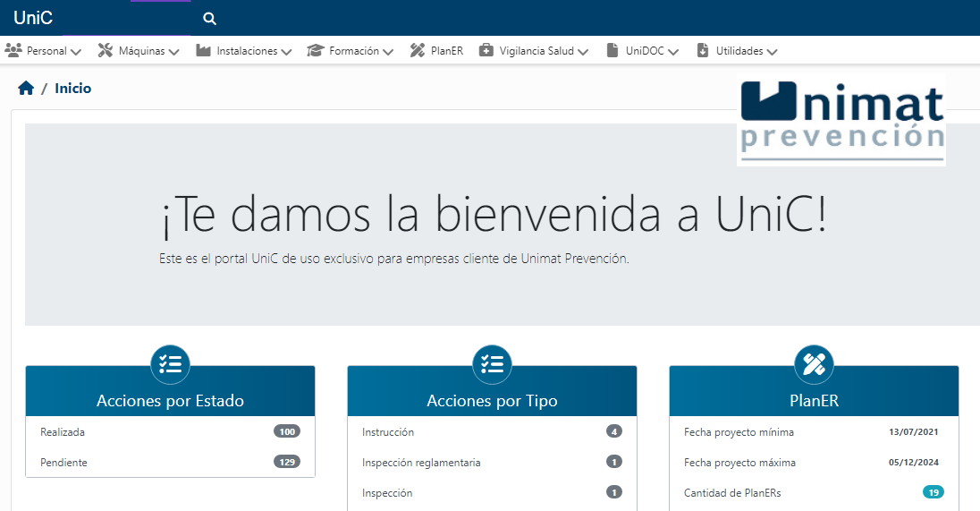This screenshot has height=511, width=980.
Task: Click the Fecha proyecto mínima label
Action: click(739, 432)
